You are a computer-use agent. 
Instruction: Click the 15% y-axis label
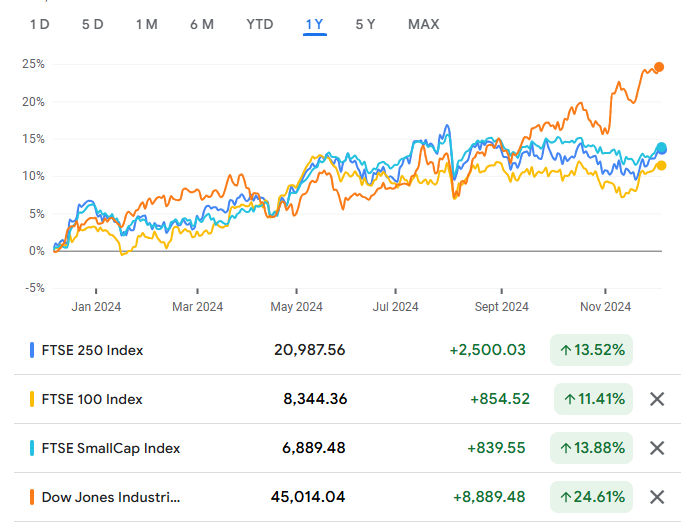pyautogui.click(x=34, y=139)
